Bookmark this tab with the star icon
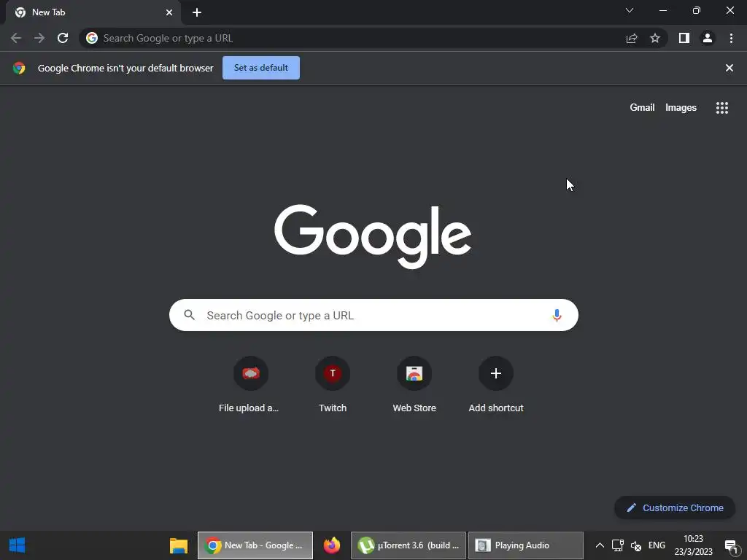The height and width of the screenshot is (560, 747). 655,38
